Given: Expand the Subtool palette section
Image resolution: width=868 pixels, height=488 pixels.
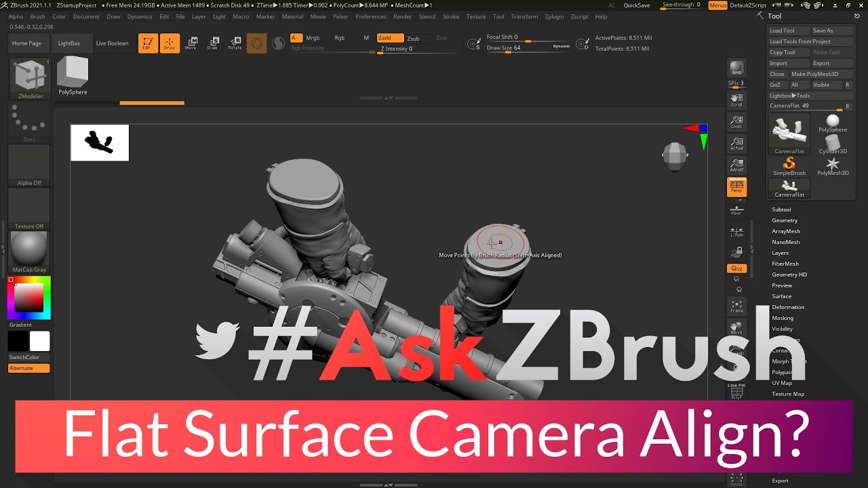Looking at the screenshot, I should click(781, 209).
